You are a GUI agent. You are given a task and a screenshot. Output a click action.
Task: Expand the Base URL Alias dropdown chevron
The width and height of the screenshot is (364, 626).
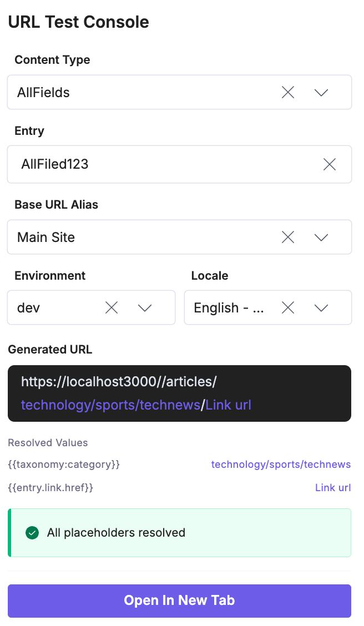(x=321, y=238)
